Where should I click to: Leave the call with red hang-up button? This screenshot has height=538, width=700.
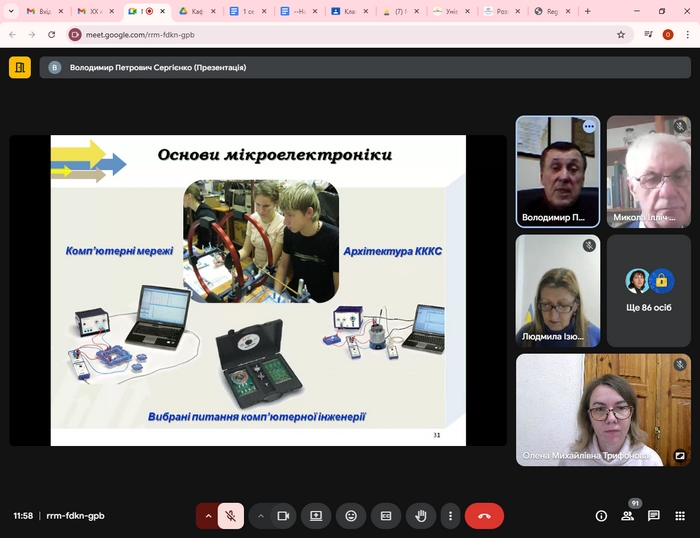coord(484,516)
